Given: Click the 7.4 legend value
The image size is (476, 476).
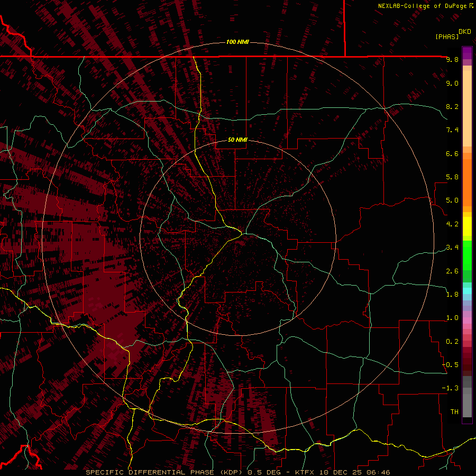Looking at the screenshot, I should (452, 130).
